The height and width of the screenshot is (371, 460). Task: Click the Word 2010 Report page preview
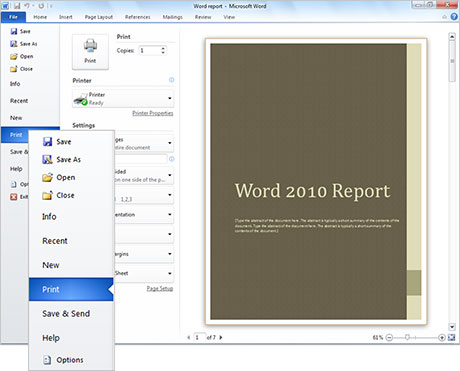click(x=316, y=181)
